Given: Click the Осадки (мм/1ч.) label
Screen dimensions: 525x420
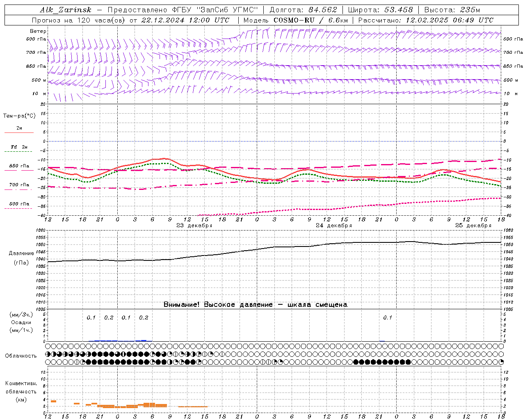Looking at the screenshot, I should (21, 326).
